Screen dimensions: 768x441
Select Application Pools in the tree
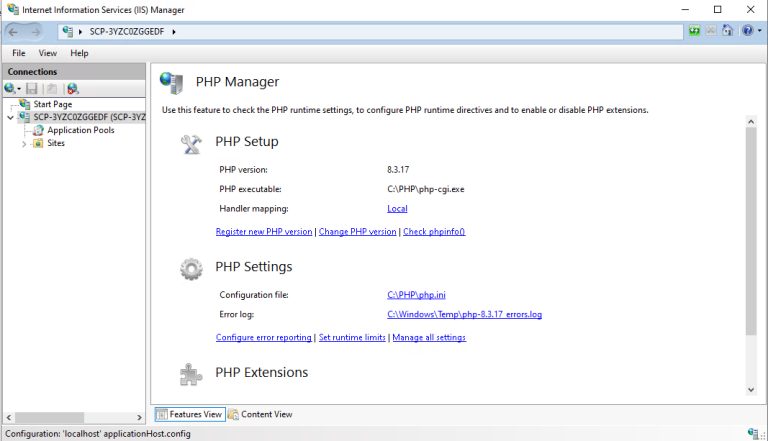81,130
